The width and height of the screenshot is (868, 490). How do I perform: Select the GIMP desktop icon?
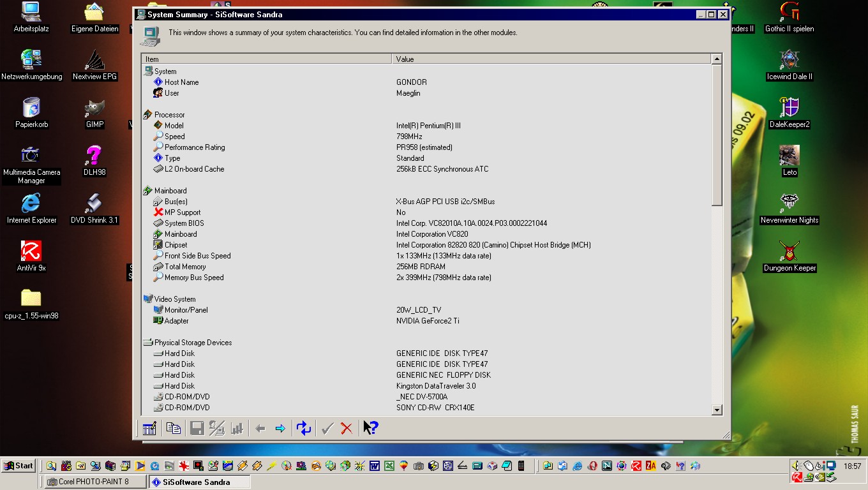[x=94, y=113]
